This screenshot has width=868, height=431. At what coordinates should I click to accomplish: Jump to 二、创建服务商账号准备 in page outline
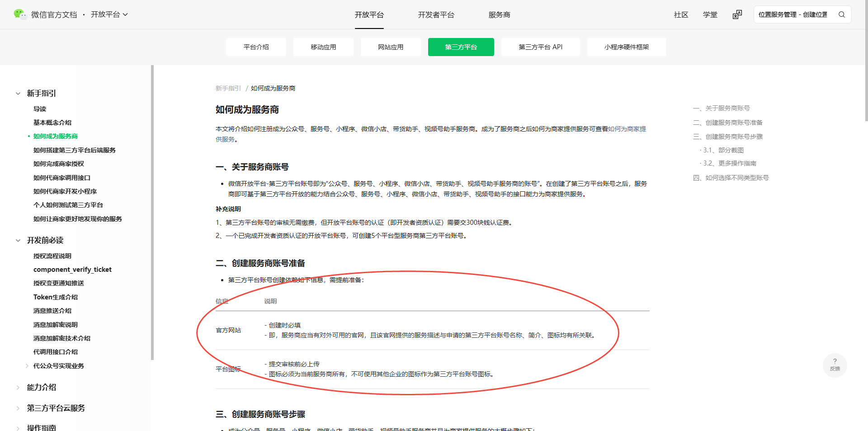[728, 123]
